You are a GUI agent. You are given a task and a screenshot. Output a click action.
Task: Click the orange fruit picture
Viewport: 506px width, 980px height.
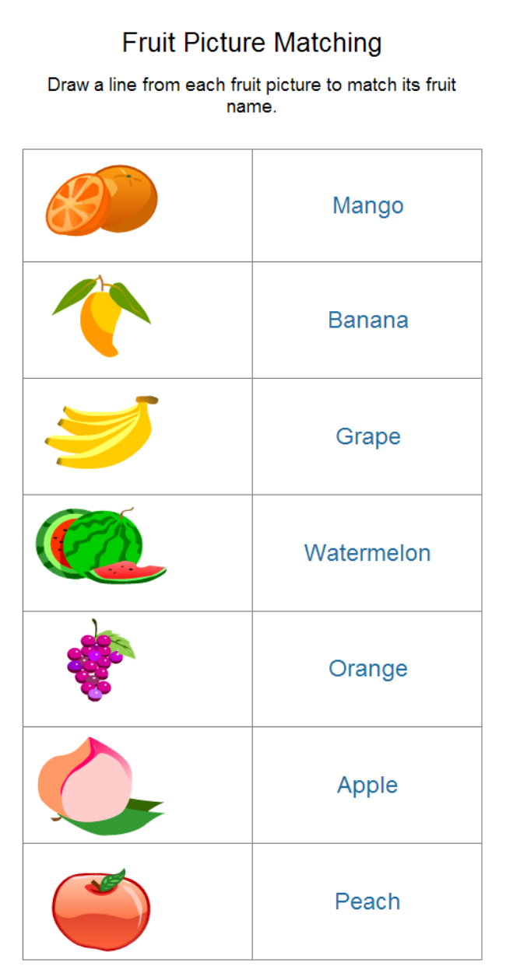tap(102, 199)
